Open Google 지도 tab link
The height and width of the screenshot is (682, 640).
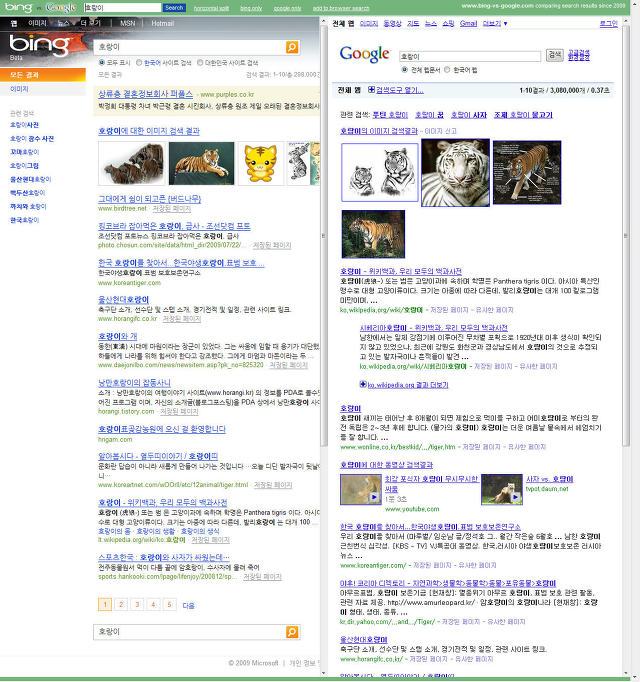pyautogui.click(x=413, y=23)
